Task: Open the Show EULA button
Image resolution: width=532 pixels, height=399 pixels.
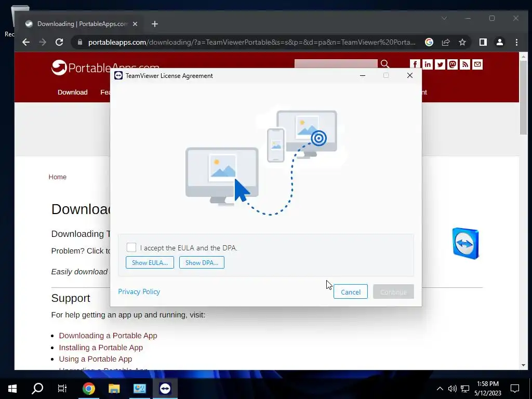Action: [x=150, y=262]
